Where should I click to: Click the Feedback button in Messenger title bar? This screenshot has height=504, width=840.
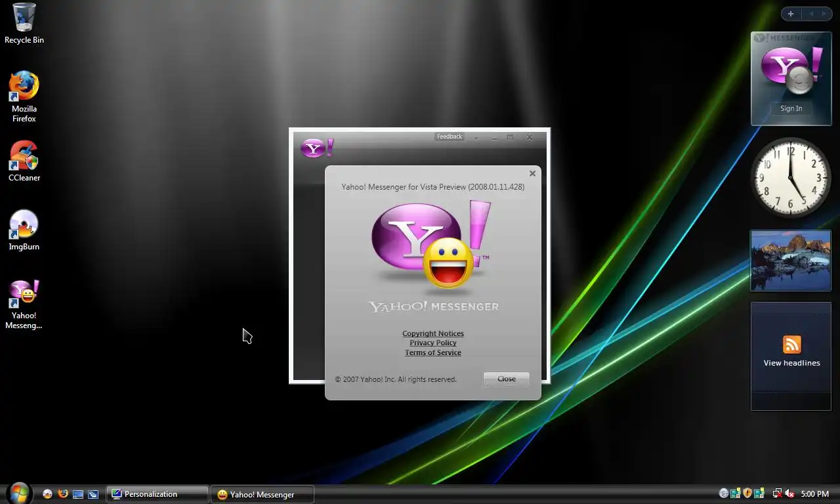point(450,136)
